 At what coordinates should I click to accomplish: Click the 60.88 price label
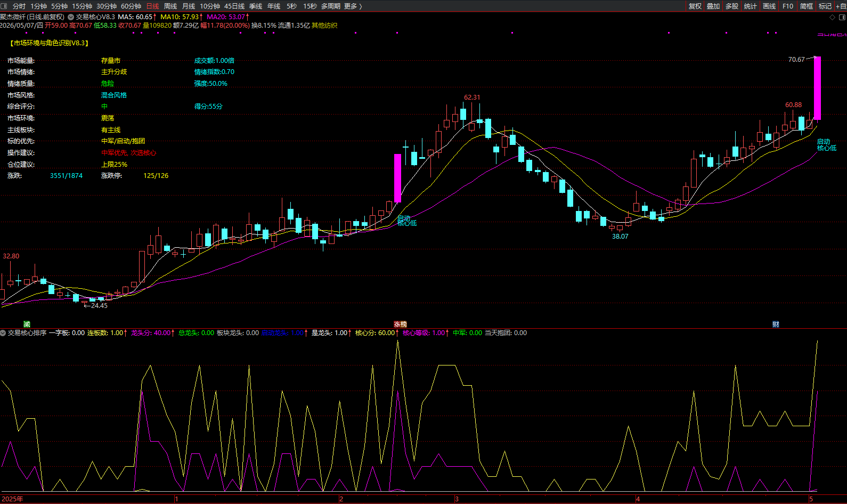pos(793,105)
